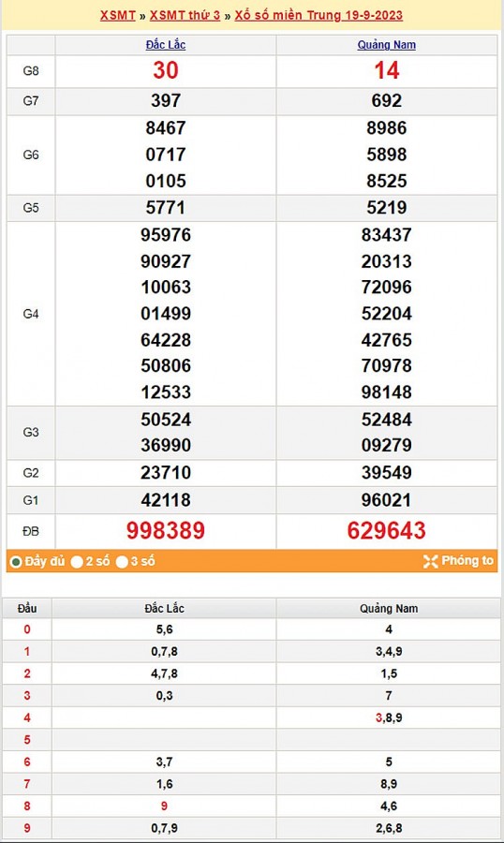The height and width of the screenshot is (843, 504).
Task: Click G3 number 36990
Action: [166, 445]
